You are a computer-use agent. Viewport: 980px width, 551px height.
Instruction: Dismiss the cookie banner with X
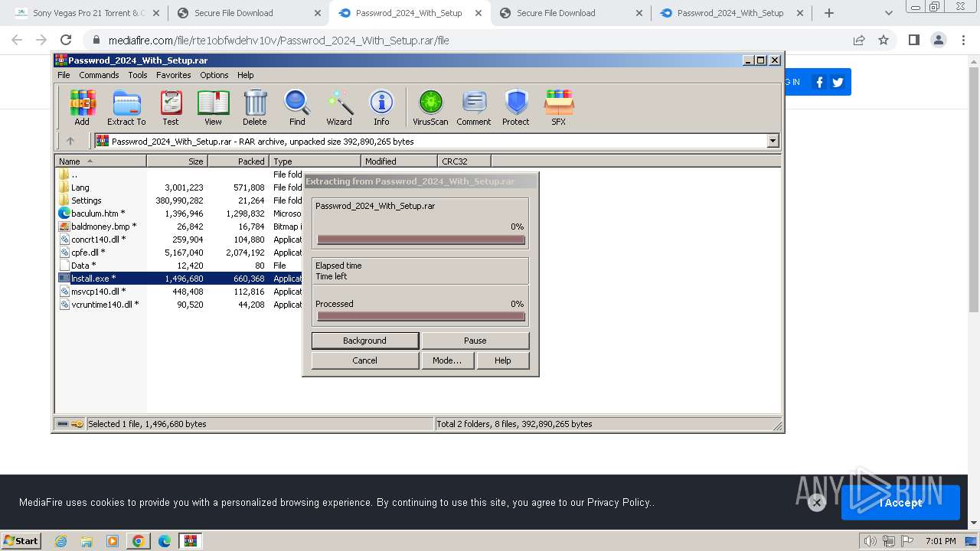click(817, 503)
